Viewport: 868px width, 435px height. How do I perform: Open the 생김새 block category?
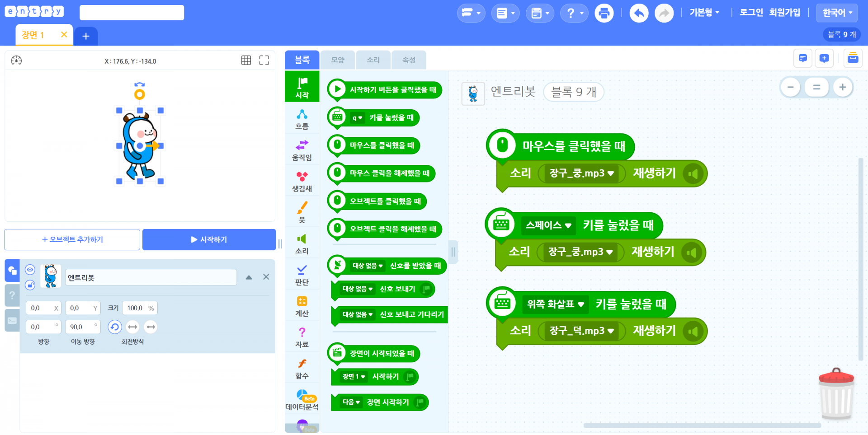(302, 182)
